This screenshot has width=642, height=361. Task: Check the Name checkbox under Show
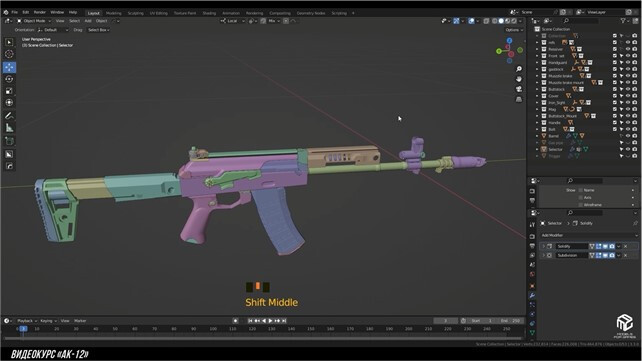(x=581, y=190)
